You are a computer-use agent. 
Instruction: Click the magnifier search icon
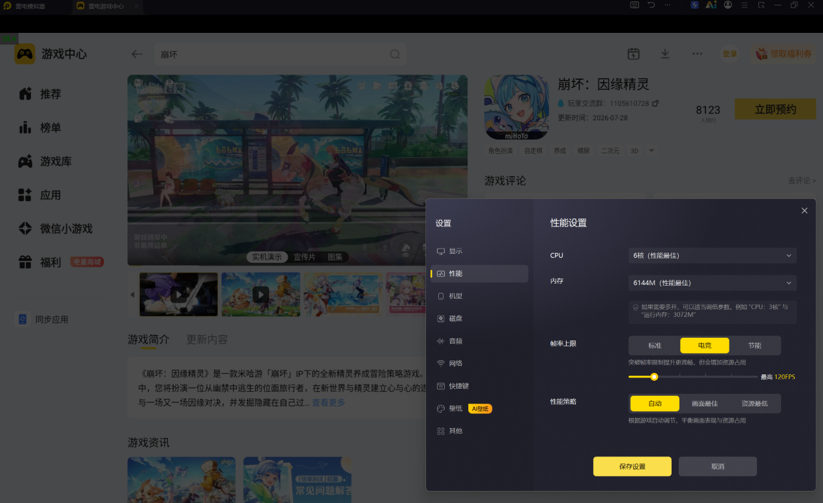point(395,54)
